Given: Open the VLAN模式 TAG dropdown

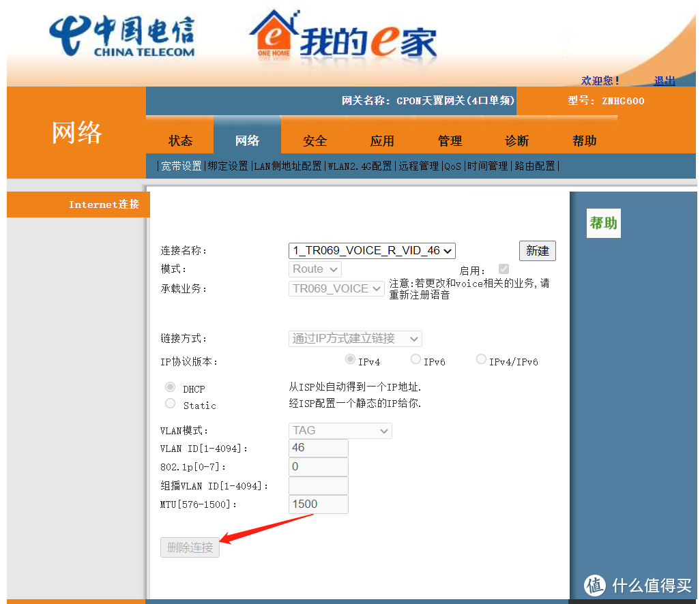Looking at the screenshot, I should tap(340, 430).
